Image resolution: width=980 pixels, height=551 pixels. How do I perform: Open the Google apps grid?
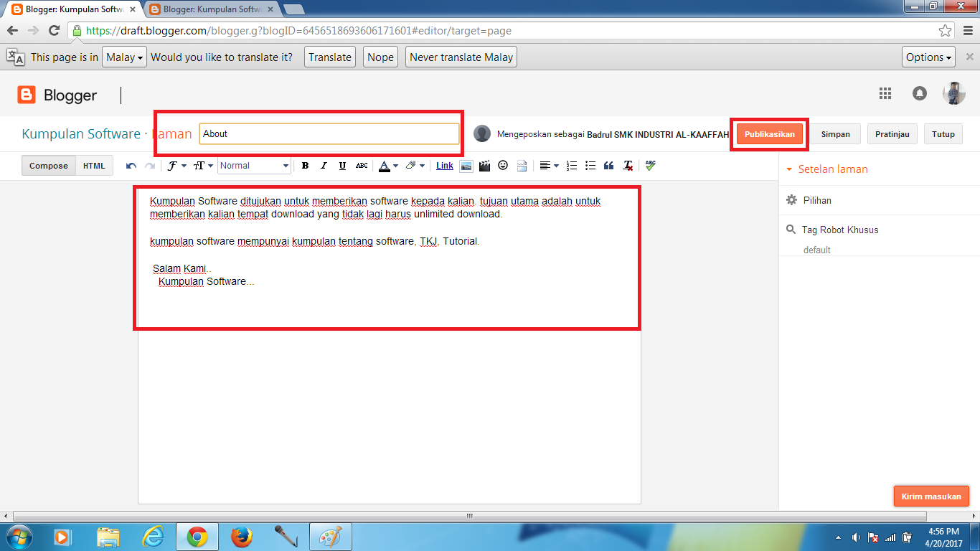tap(885, 93)
